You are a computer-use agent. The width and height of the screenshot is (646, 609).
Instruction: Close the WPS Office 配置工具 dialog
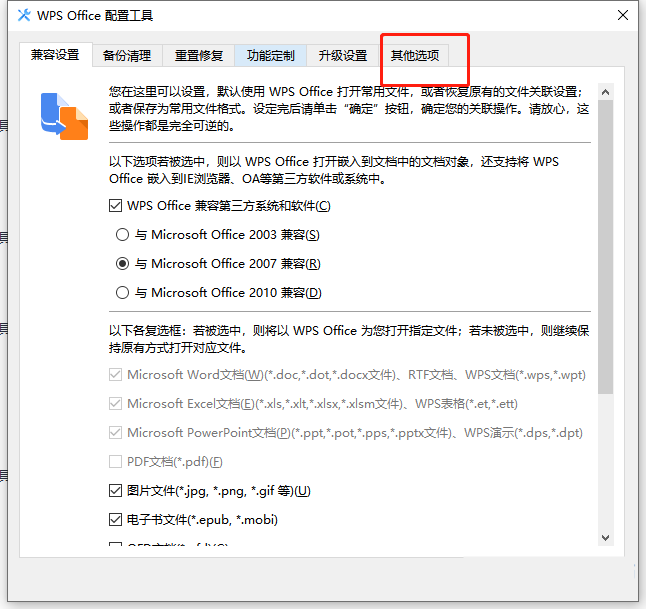pos(623,15)
